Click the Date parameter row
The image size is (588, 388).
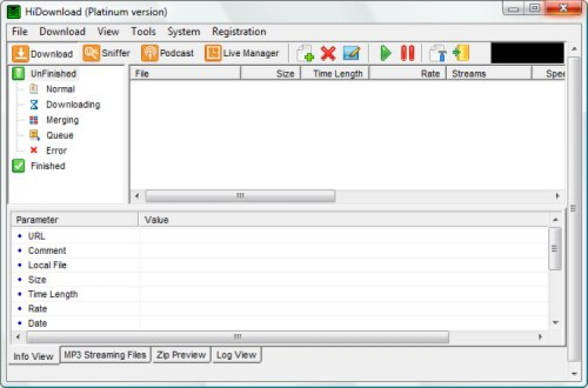click(x=279, y=323)
